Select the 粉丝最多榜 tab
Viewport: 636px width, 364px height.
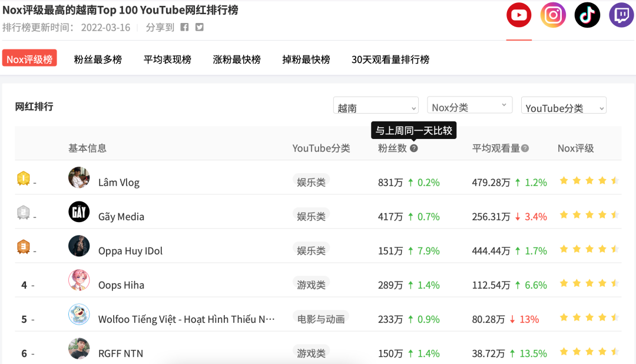[x=98, y=59]
